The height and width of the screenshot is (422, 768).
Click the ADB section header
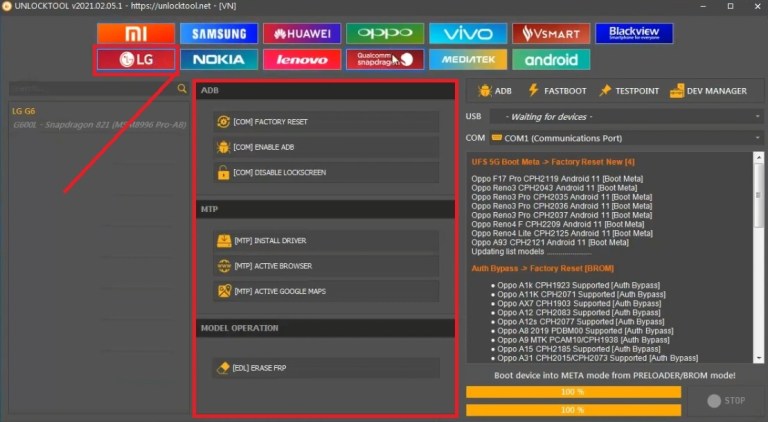[326, 91]
